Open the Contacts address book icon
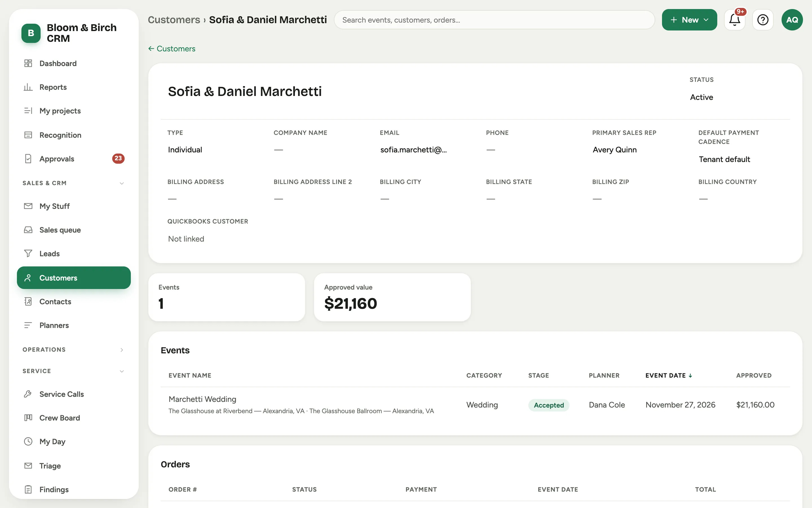The width and height of the screenshot is (812, 508). click(x=28, y=301)
